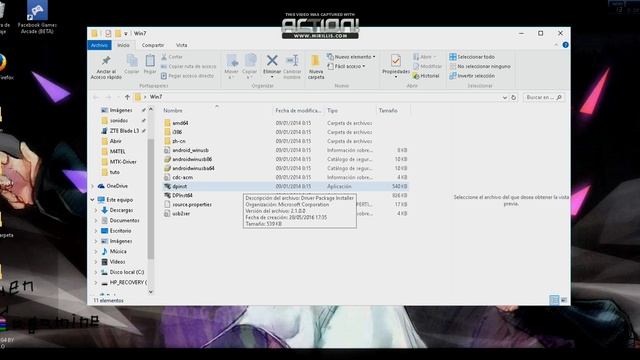Switch to the Compartir tab
Image resolution: width=640 pixels, height=360 pixels.
pyautogui.click(x=153, y=45)
